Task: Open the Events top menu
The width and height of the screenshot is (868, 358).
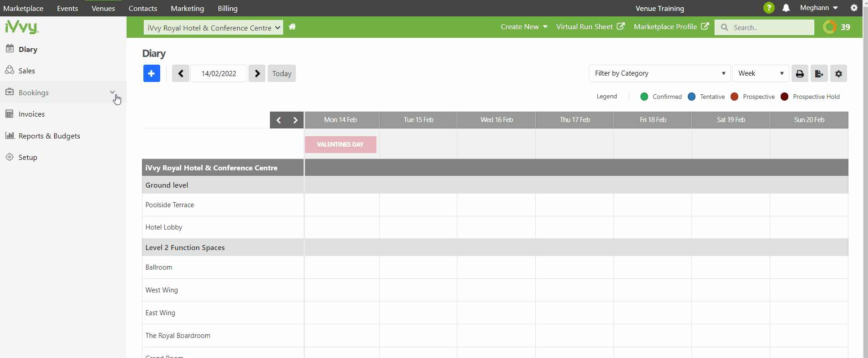Action: 67,8
